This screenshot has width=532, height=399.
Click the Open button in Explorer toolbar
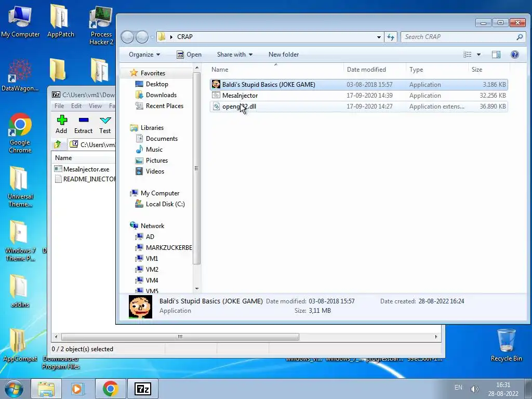point(189,55)
